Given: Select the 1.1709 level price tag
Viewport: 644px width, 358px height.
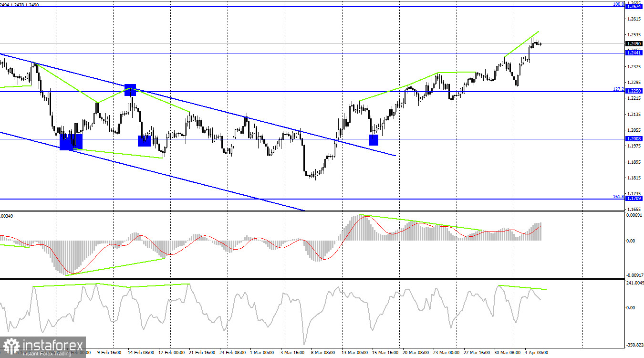Looking at the screenshot, I should point(634,198).
